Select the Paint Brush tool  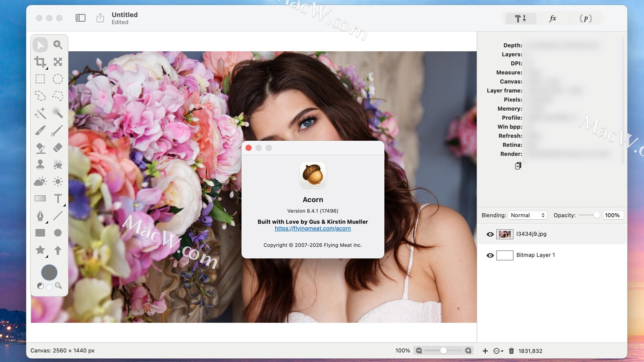(x=40, y=130)
